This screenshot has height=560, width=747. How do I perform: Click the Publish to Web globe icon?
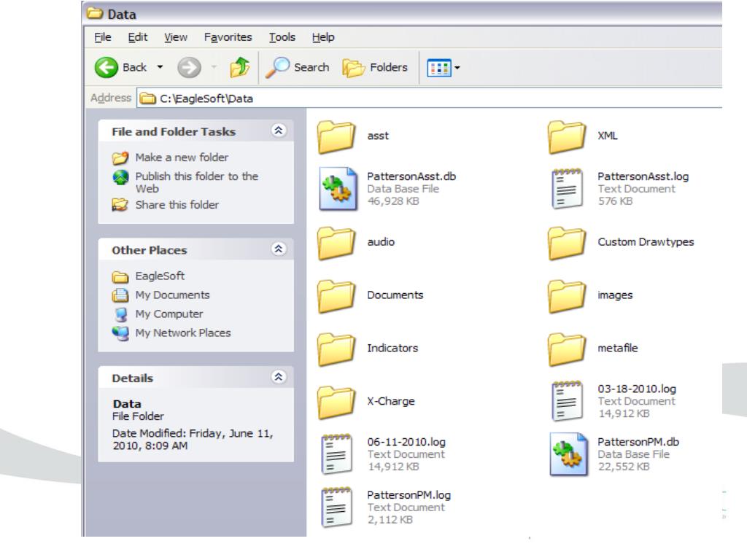pos(120,178)
